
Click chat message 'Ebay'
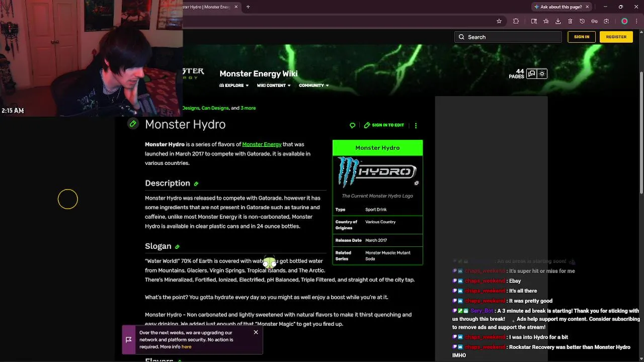[515, 281]
